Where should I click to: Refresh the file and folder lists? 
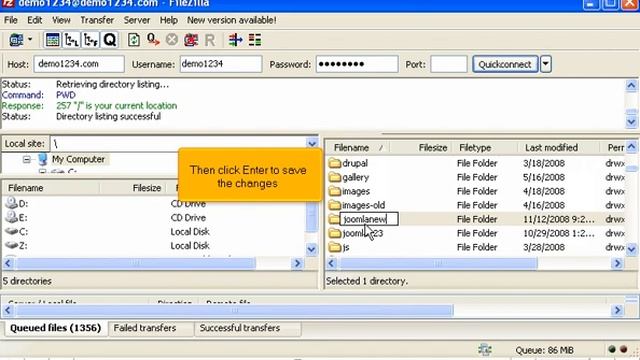(133, 40)
